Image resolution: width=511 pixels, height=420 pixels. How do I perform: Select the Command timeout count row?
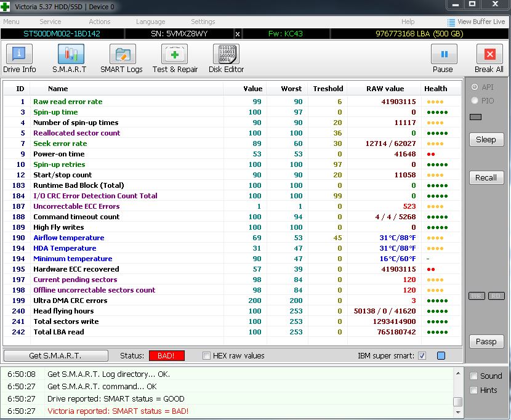232,217
